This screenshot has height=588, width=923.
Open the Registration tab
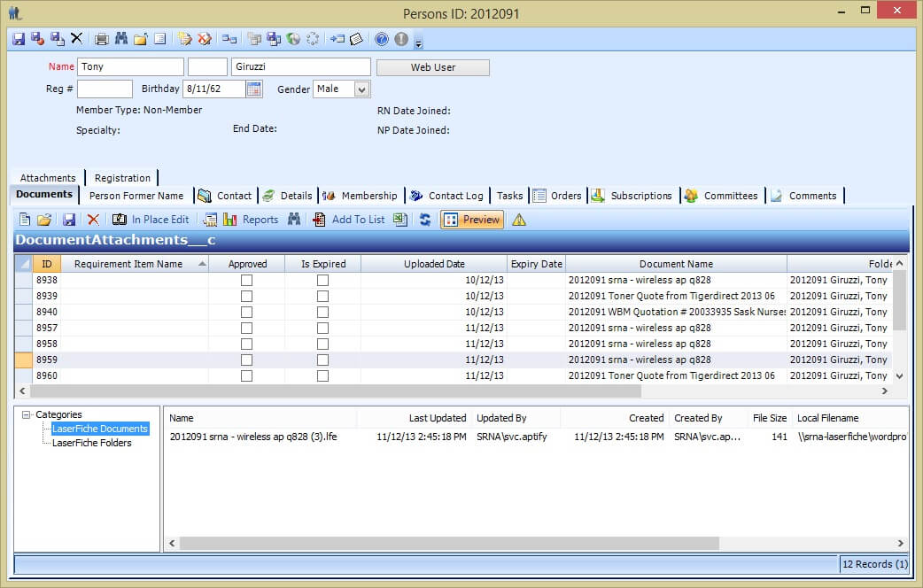[x=122, y=178]
